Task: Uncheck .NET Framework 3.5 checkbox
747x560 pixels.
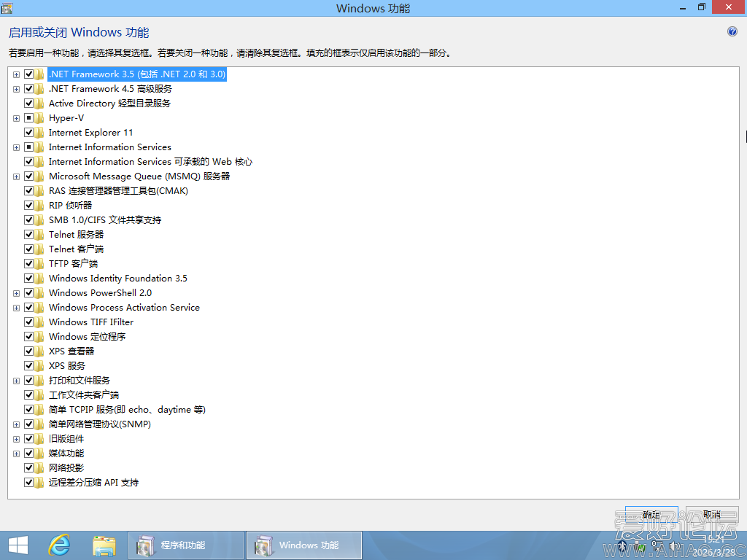Action: [x=28, y=74]
